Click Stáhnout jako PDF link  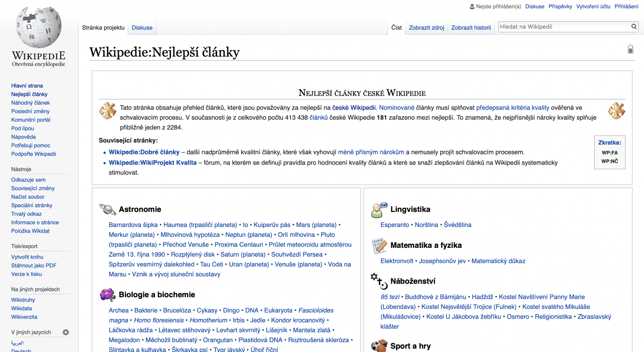click(34, 266)
